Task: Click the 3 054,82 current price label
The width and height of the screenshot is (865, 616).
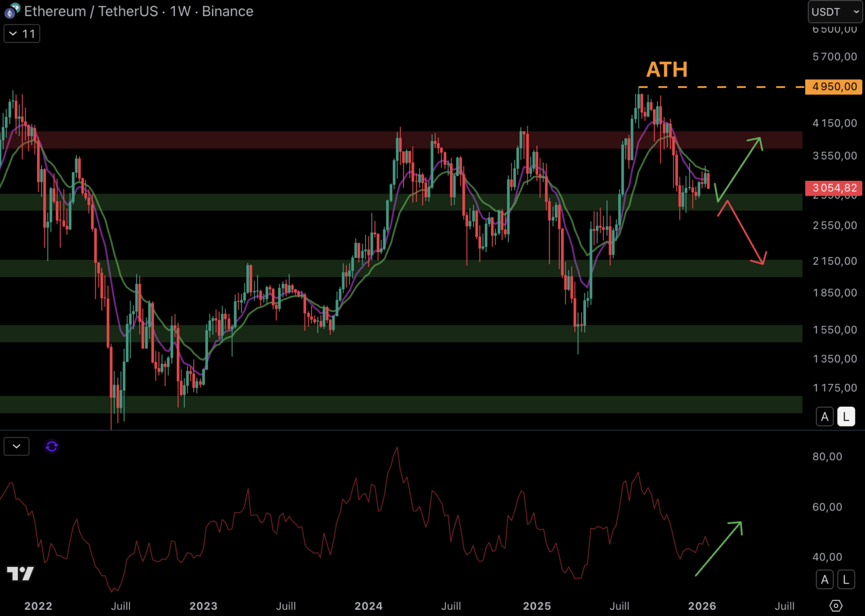Action: (834, 188)
